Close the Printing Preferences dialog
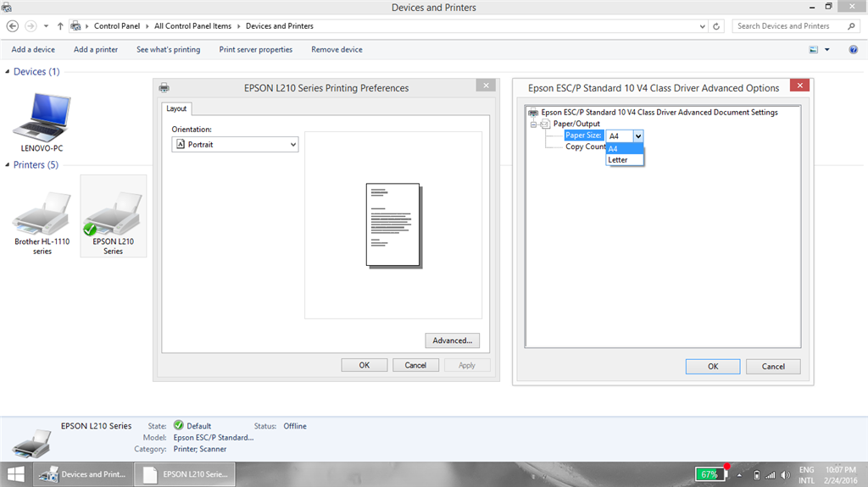Viewport: 868px width, 487px height. pos(486,86)
